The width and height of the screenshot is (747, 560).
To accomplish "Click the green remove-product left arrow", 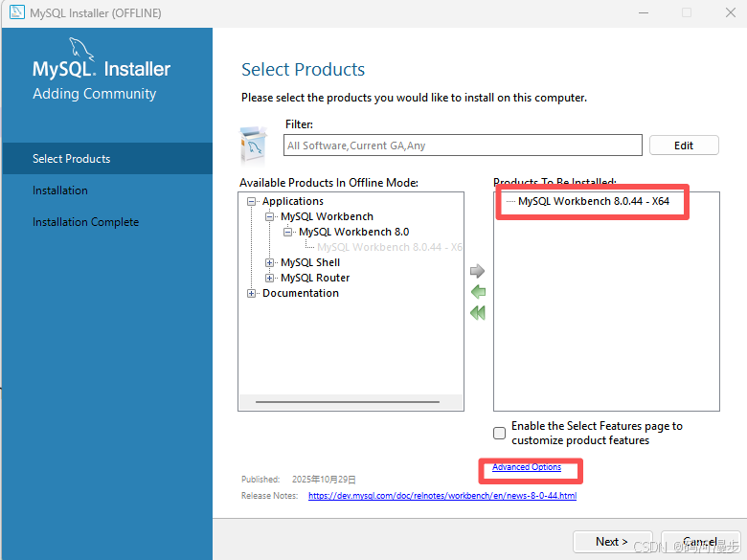I will pos(478,292).
